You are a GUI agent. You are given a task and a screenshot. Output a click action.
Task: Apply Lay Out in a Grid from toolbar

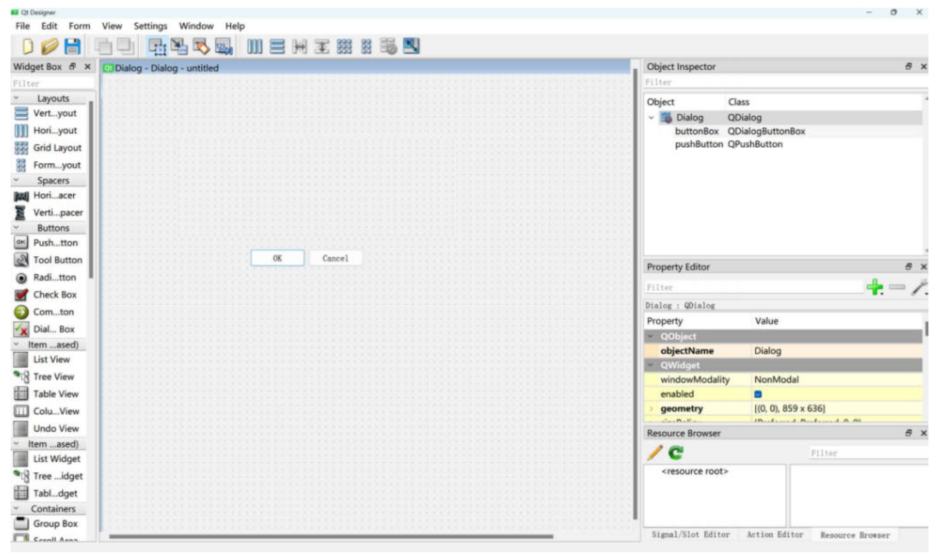(x=344, y=47)
